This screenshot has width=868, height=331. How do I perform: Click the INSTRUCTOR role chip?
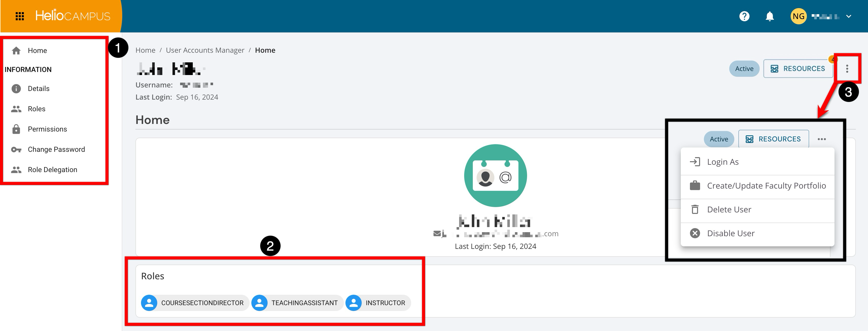[378, 303]
